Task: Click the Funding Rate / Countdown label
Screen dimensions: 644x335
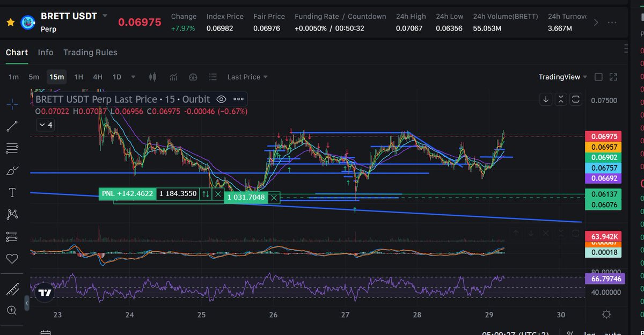Action: coord(340,17)
